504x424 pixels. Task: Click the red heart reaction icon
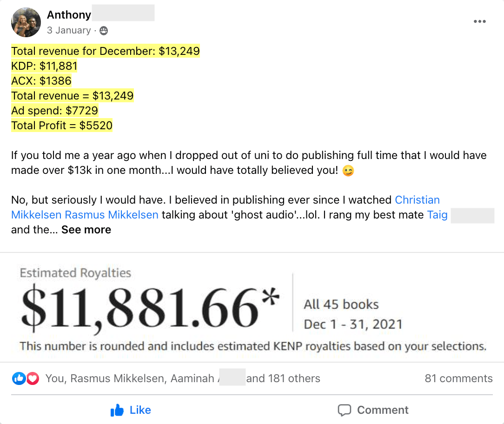tap(32, 378)
